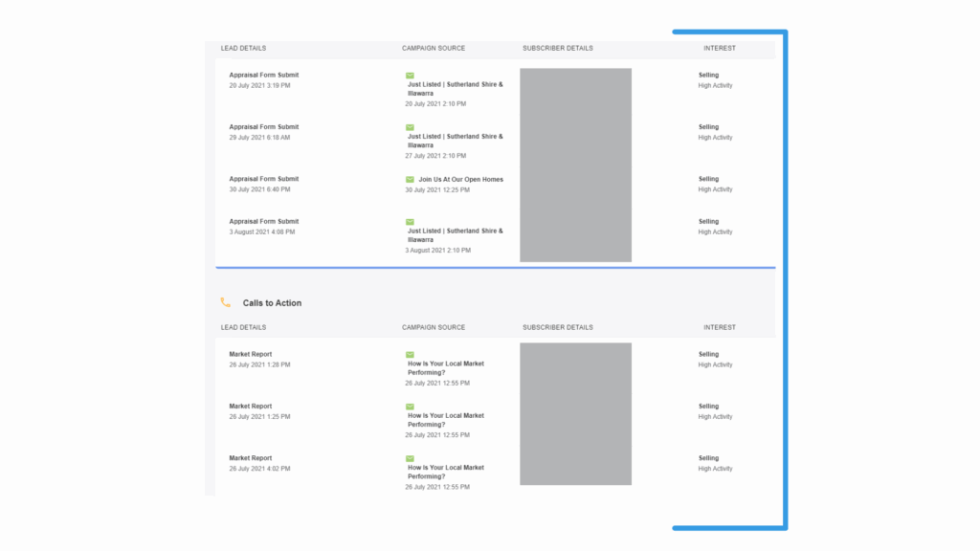Click the campaign timestamp 30 July 2021 12:25 PM
Image resolution: width=980 pixels, height=551 pixels.
pos(436,190)
